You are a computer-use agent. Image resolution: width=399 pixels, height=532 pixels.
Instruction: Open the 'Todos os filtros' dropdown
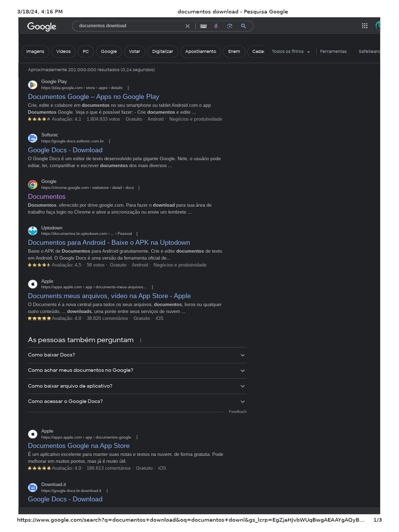point(291,51)
